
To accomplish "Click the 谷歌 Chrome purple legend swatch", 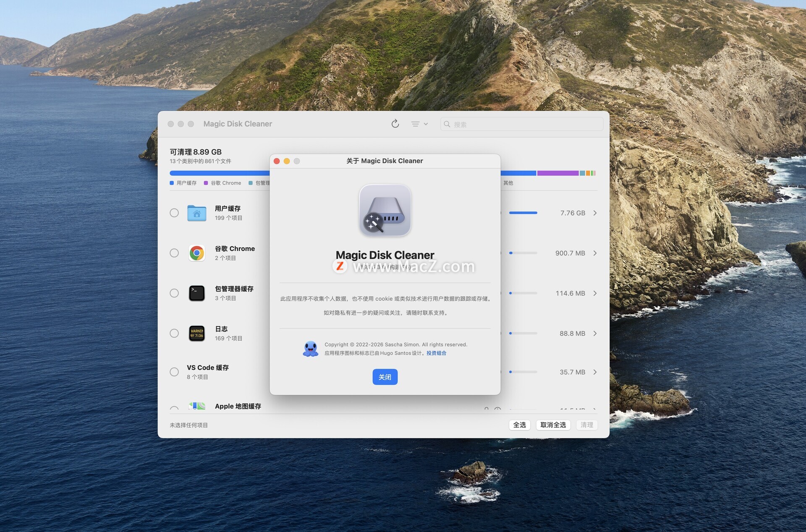I will pyautogui.click(x=206, y=183).
